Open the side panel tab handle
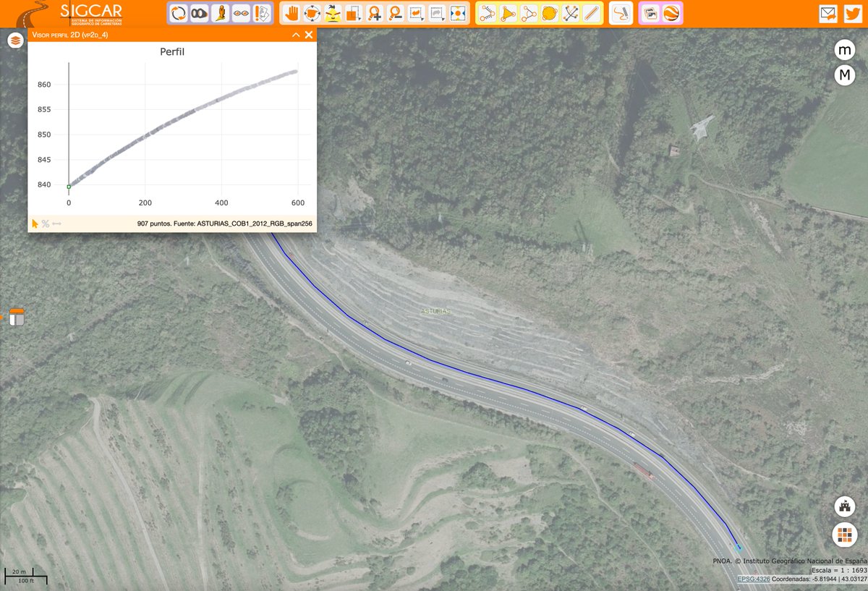Viewport: 868px width, 591px height. coord(16,317)
